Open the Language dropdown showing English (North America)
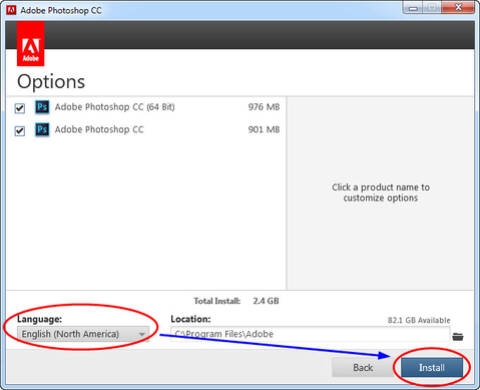The image size is (480, 390). pyautogui.click(x=83, y=334)
